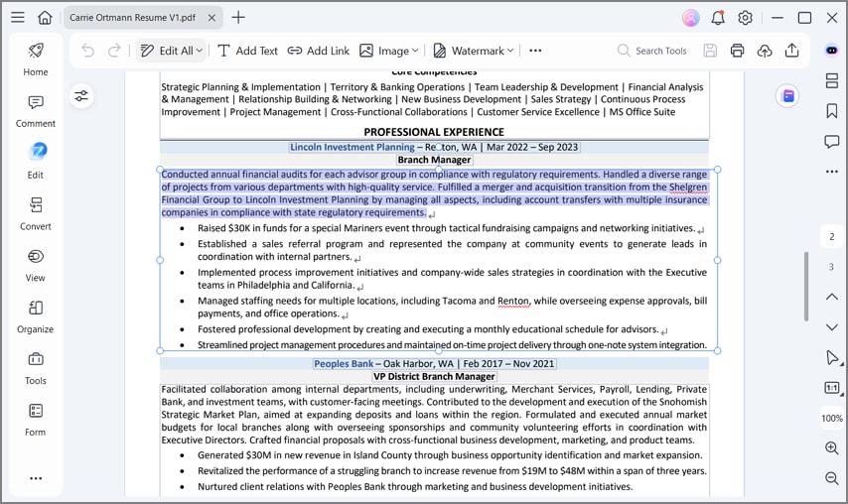Open View options in sidebar
The width and height of the screenshot is (848, 504).
click(x=36, y=265)
